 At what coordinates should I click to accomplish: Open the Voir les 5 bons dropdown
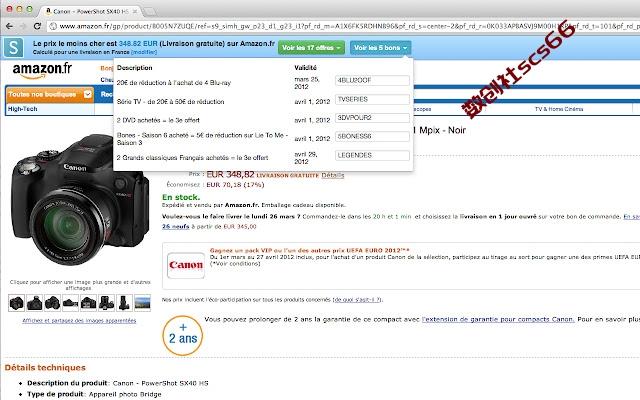pos(380,48)
